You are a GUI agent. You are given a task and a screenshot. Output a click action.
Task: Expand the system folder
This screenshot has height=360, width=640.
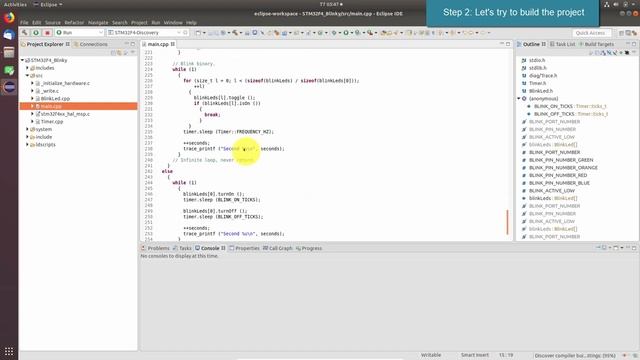(27, 129)
